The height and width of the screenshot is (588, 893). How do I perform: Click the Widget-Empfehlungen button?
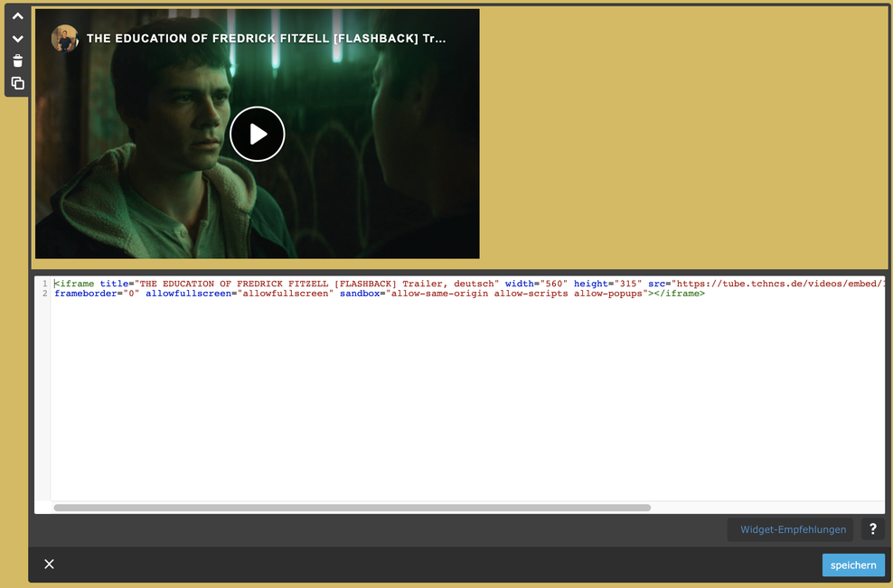coord(790,529)
